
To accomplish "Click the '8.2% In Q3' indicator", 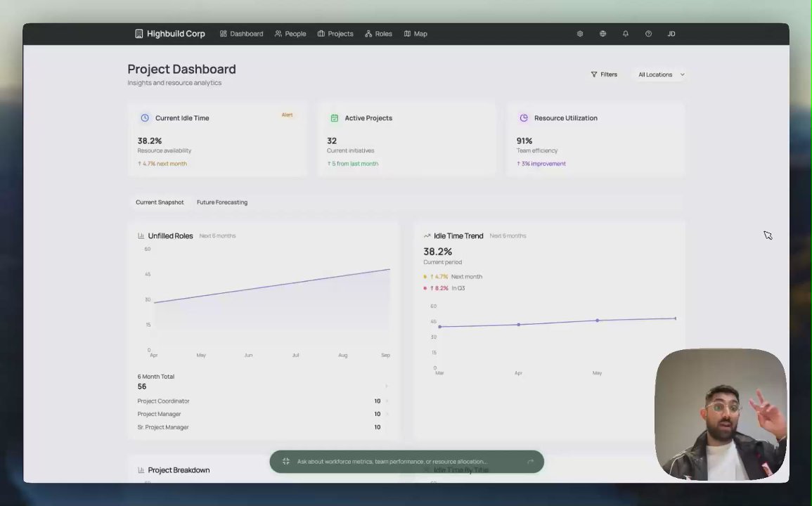I will [444, 288].
